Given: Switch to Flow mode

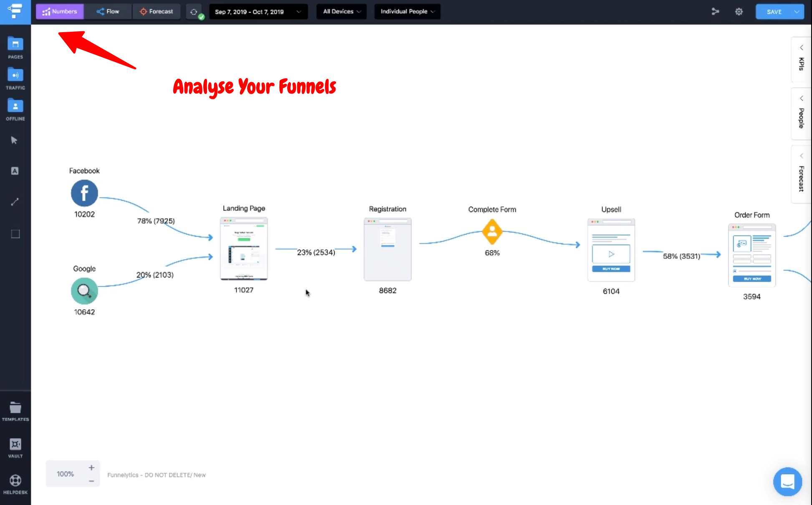Looking at the screenshot, I should (x=108, y=12).
